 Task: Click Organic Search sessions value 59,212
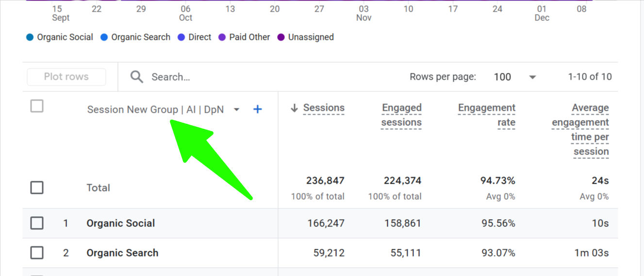[x=329, y=253]
